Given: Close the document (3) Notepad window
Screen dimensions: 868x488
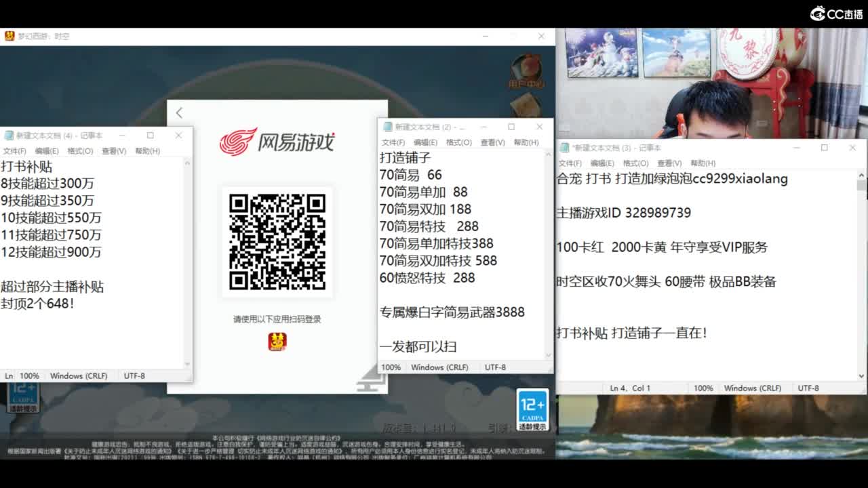Looking at the screenshot, I should [852, 148].
